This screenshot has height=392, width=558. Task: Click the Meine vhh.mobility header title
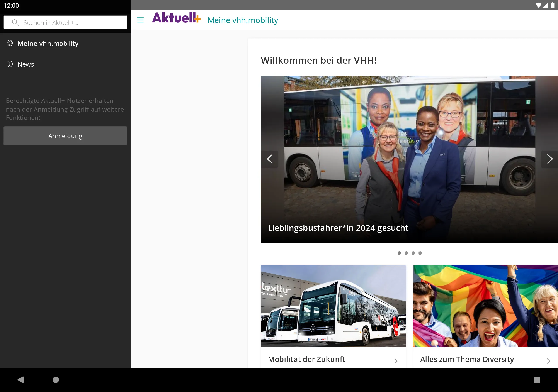(x=243, y=20)
